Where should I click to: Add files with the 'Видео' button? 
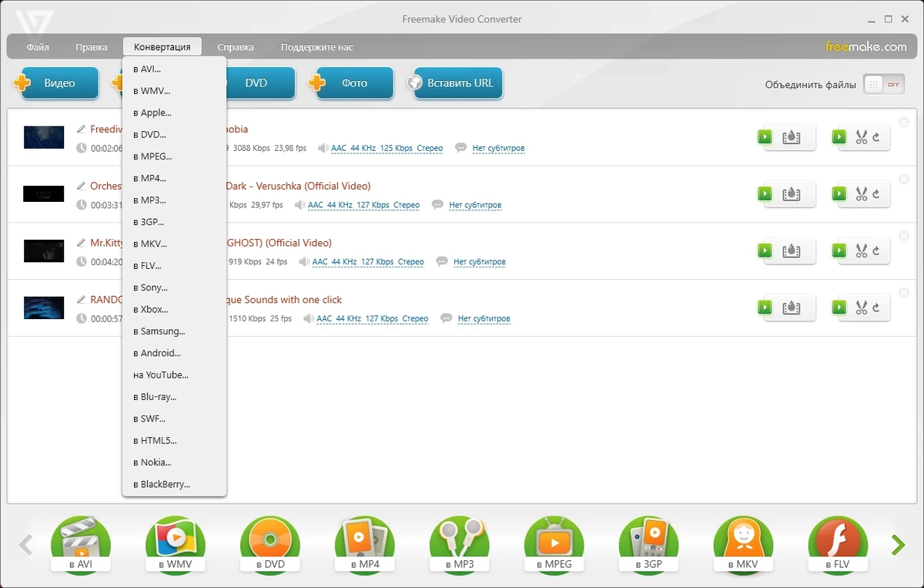pos(57,83)
